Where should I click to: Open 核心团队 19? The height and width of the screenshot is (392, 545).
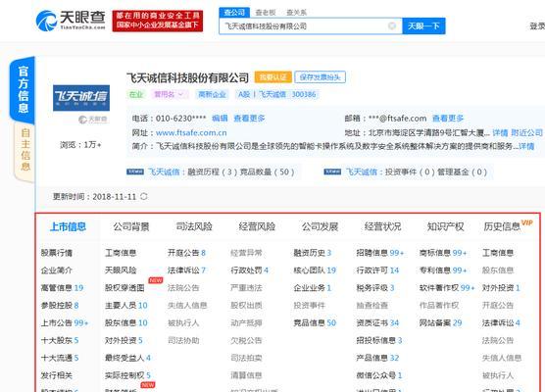(315, 270)
